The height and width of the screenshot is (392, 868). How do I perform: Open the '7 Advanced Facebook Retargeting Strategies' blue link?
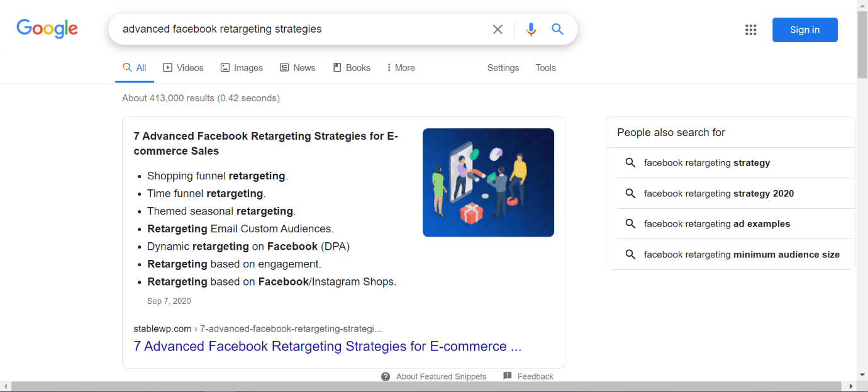point(328,347)
